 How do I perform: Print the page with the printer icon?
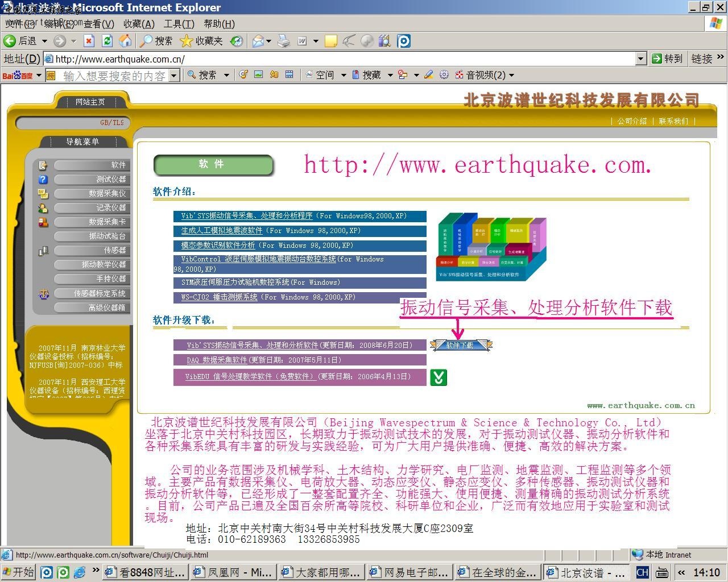tap(283, 41)
